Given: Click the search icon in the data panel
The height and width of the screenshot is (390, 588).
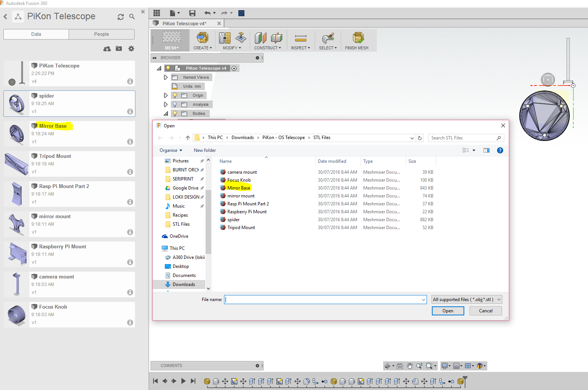Looking at the screenshot, I should pyautogui.click(x=132, y=17).
